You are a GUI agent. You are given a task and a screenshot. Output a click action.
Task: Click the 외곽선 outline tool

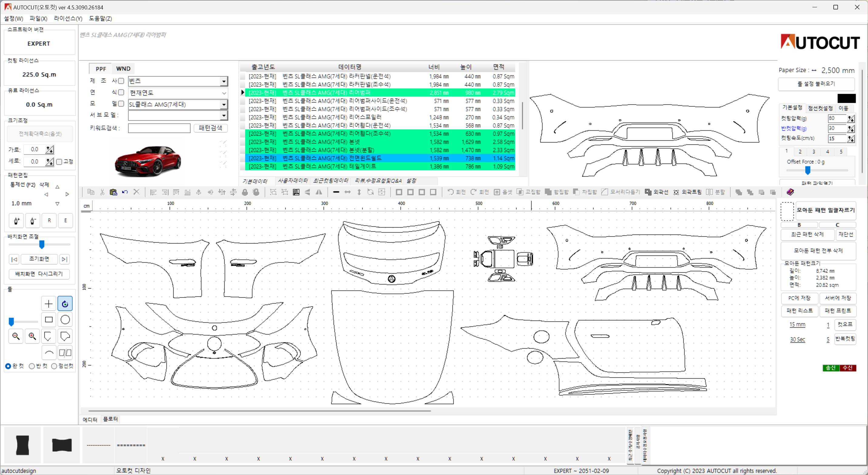(656, 192)
